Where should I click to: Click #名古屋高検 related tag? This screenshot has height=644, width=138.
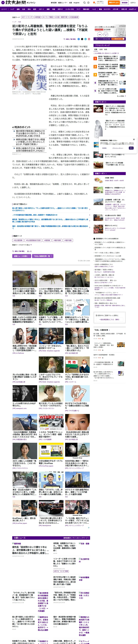[x=18, y=240]
